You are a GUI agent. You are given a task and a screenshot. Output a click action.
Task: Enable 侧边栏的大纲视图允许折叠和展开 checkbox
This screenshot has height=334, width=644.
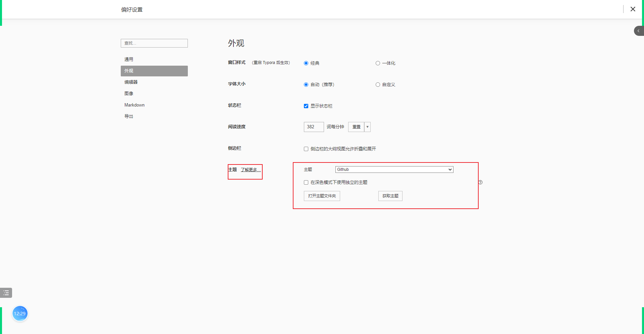tap(306, 149)
